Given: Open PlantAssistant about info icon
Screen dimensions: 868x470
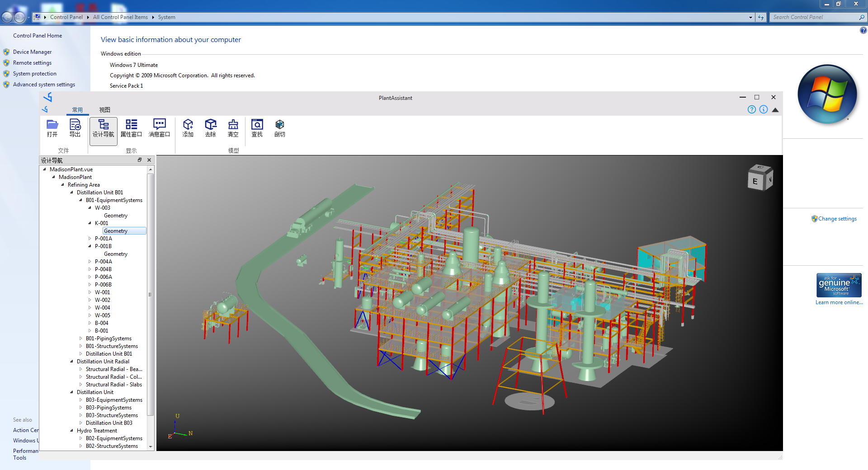Looking at the screenshot, I should click(764, 109).
